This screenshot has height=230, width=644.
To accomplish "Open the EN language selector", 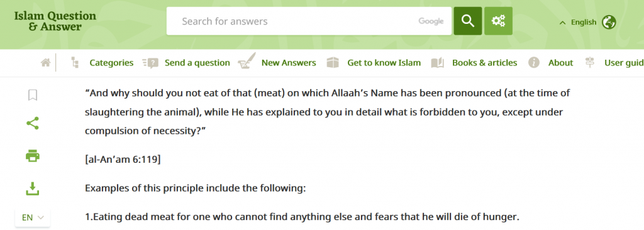I will (33, 217).
